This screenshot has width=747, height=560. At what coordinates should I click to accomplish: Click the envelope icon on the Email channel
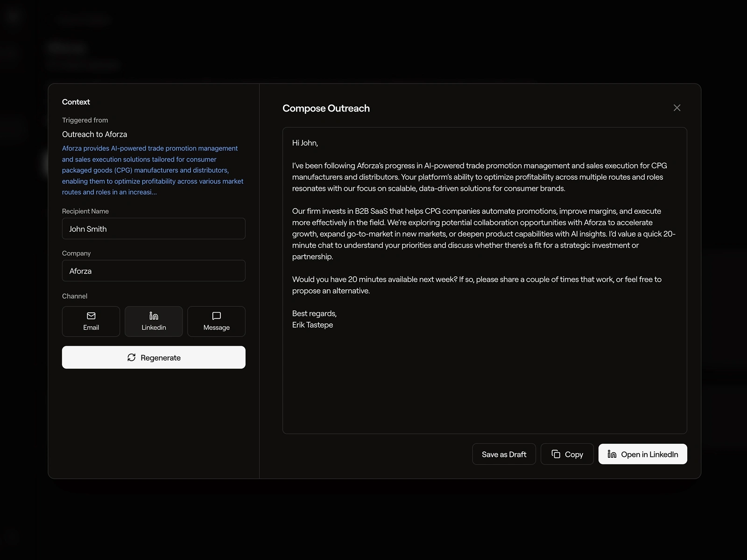click(x=91, y=315)
